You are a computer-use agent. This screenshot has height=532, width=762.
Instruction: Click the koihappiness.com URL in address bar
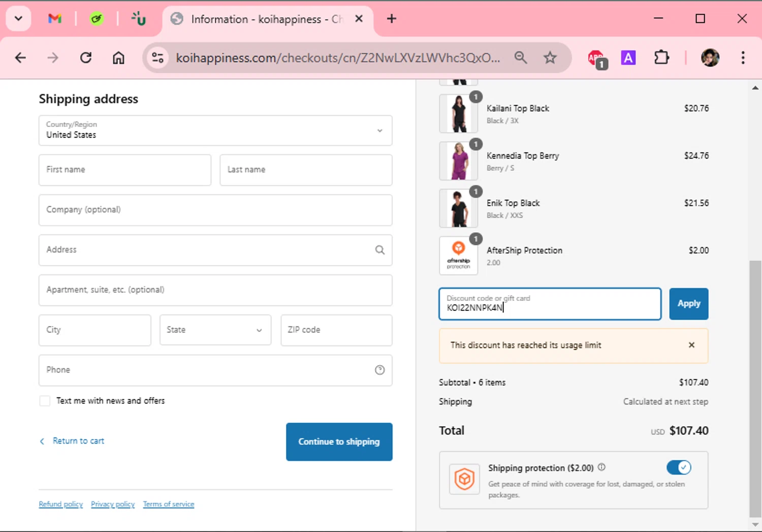click(338, 58)
